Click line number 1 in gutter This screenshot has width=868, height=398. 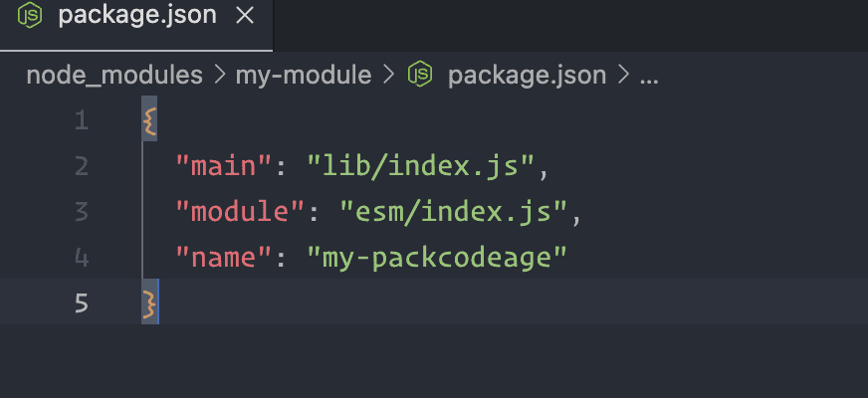point(81,121)
